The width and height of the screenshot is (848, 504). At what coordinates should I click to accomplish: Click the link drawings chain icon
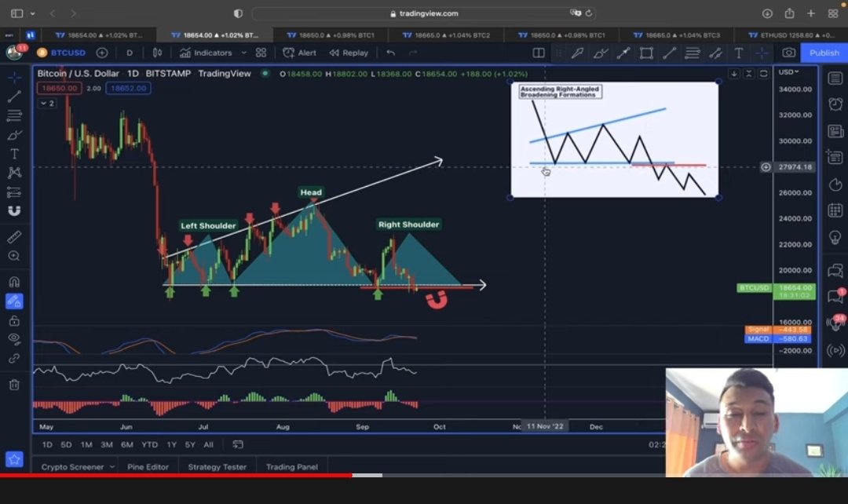coord(14,359)
